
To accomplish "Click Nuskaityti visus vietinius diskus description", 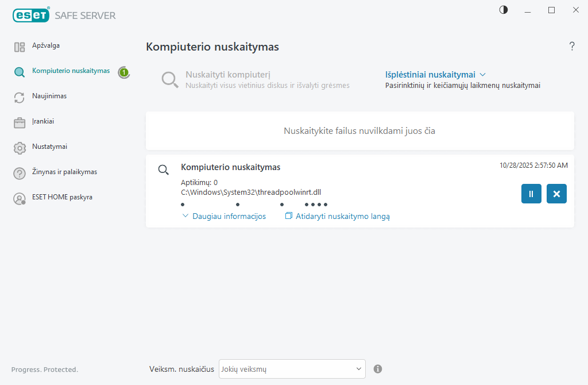I will point(268,86).
